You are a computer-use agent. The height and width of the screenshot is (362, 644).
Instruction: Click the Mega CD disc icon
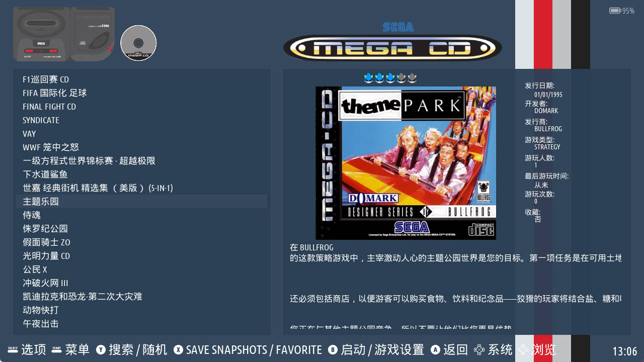click(x=138, y=43)
